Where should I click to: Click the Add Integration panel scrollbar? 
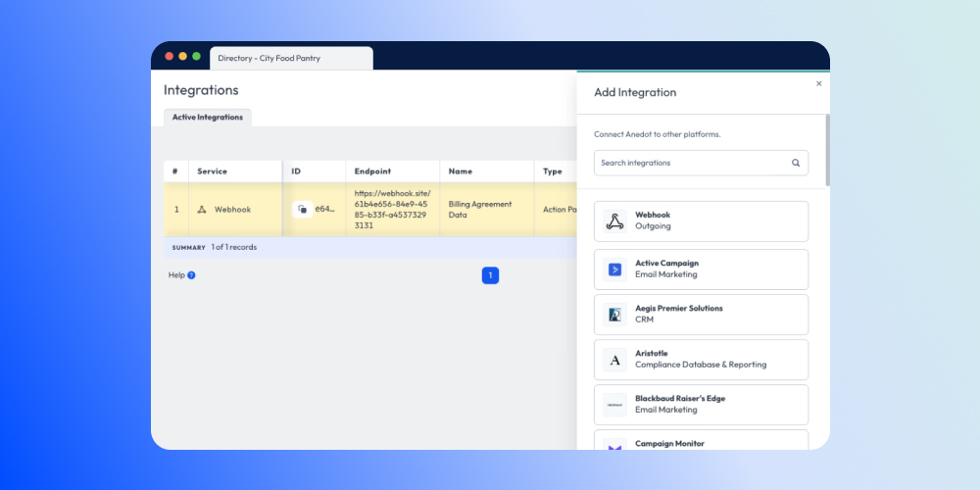(x=827, y=150)
